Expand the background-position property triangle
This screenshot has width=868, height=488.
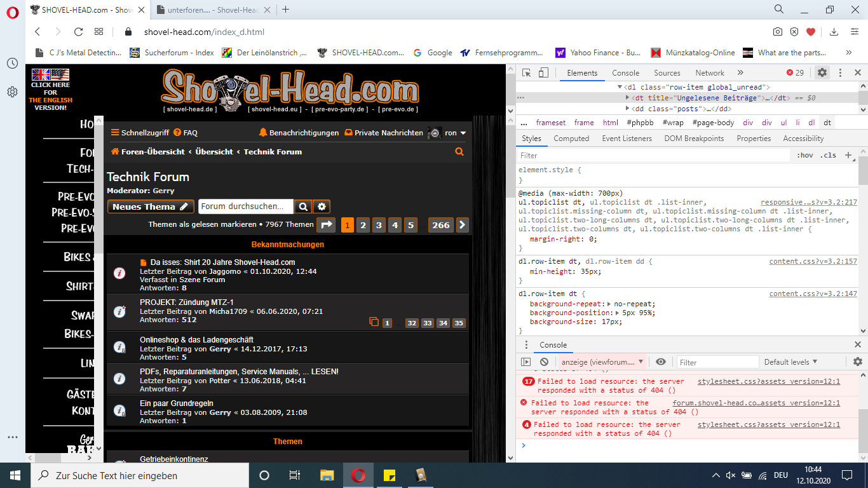618,313
